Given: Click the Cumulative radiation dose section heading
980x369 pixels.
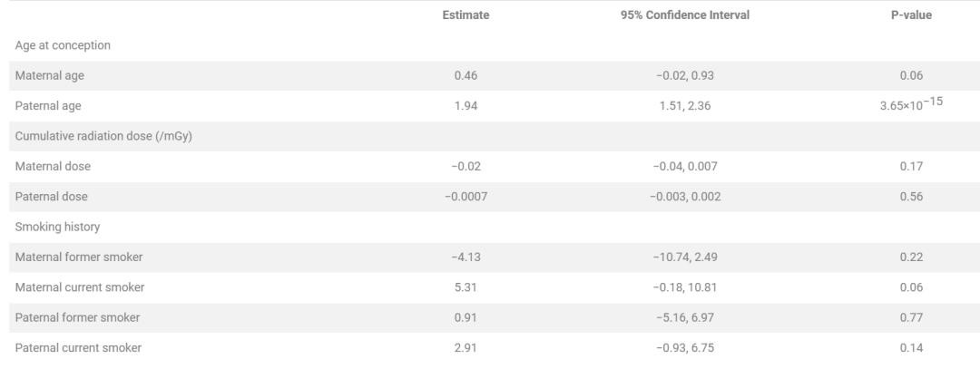Looking at the screenshot, I should click(103, 136).
